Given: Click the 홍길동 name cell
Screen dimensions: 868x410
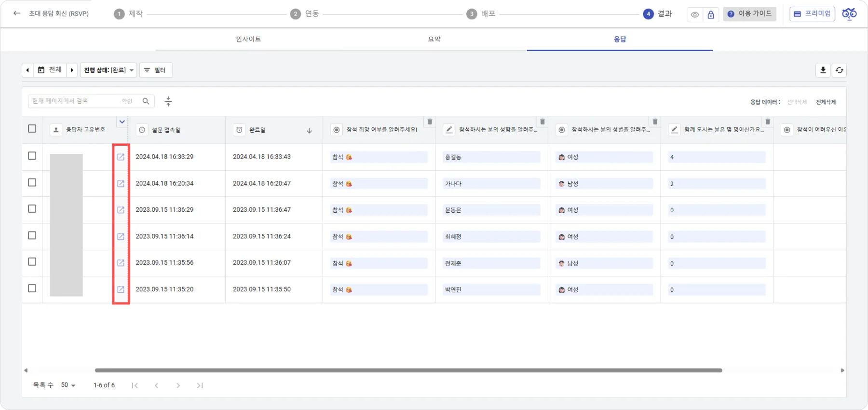Looking at the screenshot, I should click(x=491, y=157).
